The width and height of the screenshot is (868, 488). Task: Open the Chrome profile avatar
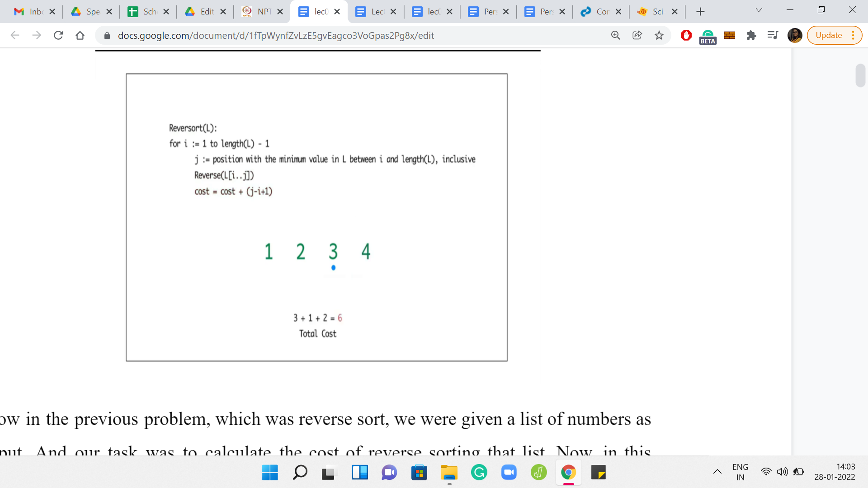pyautogui.click(x=794, y=35)
